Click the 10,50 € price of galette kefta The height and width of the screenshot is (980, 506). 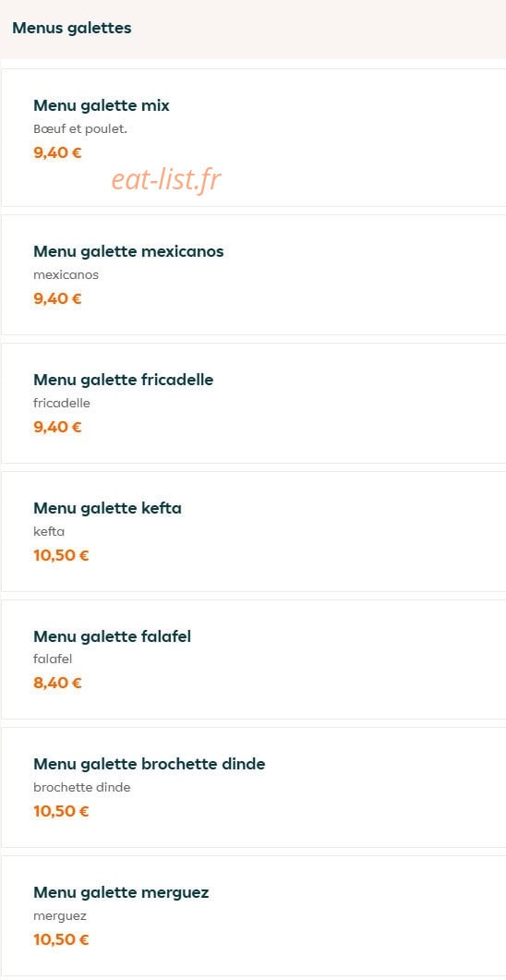(61, 556)
